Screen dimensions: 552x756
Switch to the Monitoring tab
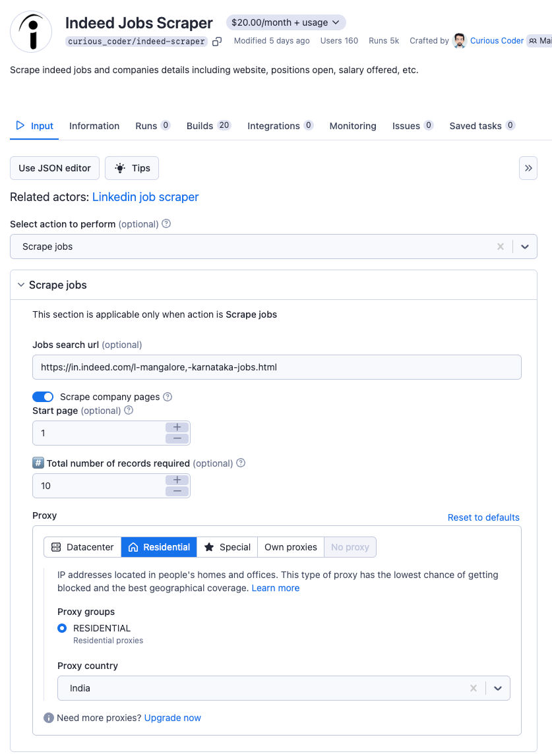click(353, 126)
